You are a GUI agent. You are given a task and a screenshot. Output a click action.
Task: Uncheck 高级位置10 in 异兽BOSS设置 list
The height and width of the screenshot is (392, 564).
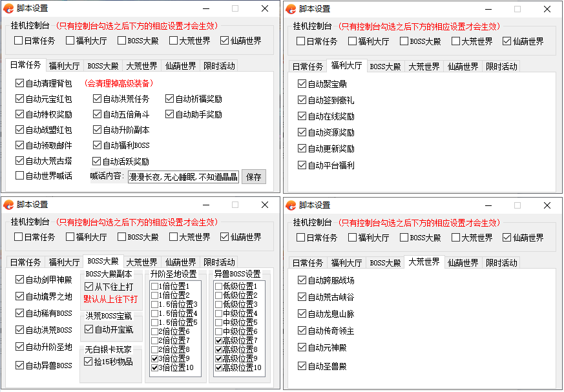click(x=218, y=367)
